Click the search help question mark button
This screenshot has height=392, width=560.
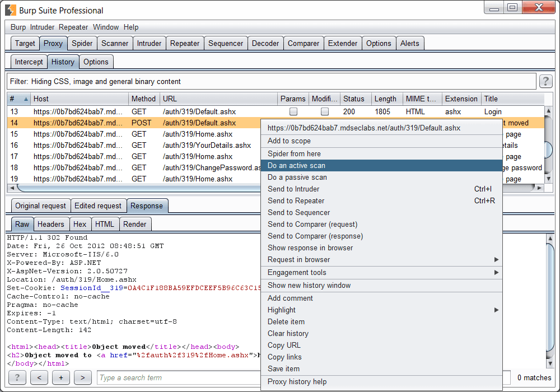17,377
